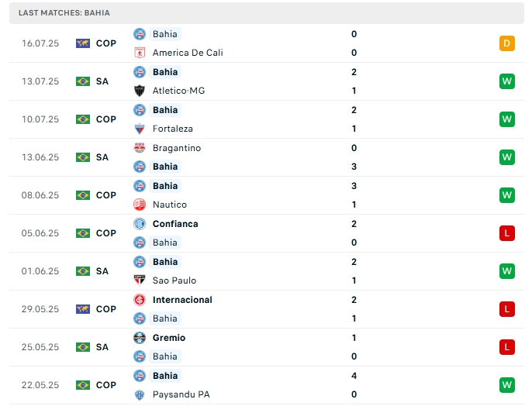Open the Internacional team link
The image size is (532, 406).
[182, 300]
